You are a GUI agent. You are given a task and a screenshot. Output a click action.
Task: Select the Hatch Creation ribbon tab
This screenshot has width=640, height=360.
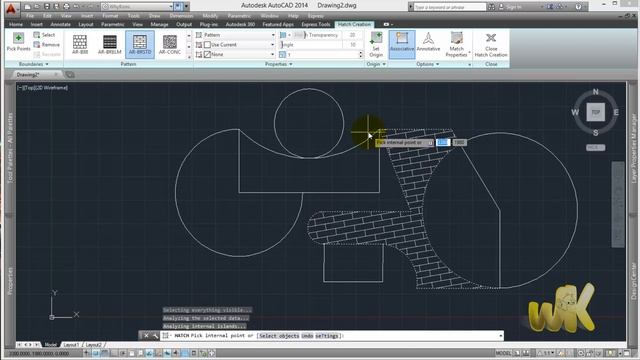(x=354, y=24)
